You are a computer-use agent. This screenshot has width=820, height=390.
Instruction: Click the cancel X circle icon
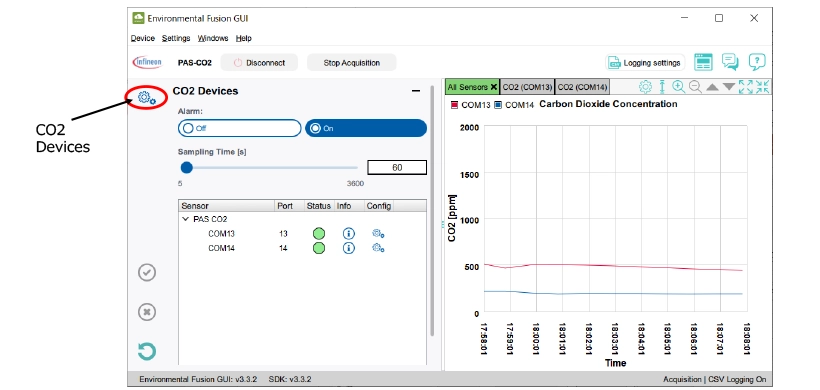click(x=147, y=312)
